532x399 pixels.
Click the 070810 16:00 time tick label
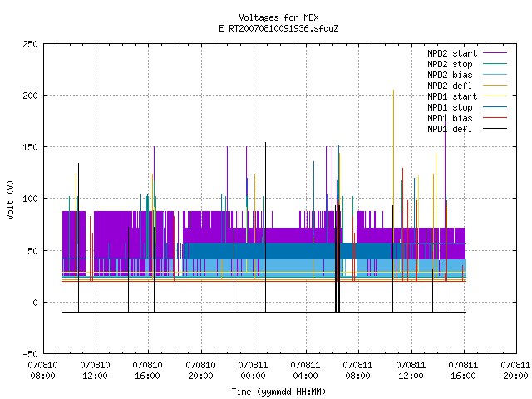click(x=148, y=371)
